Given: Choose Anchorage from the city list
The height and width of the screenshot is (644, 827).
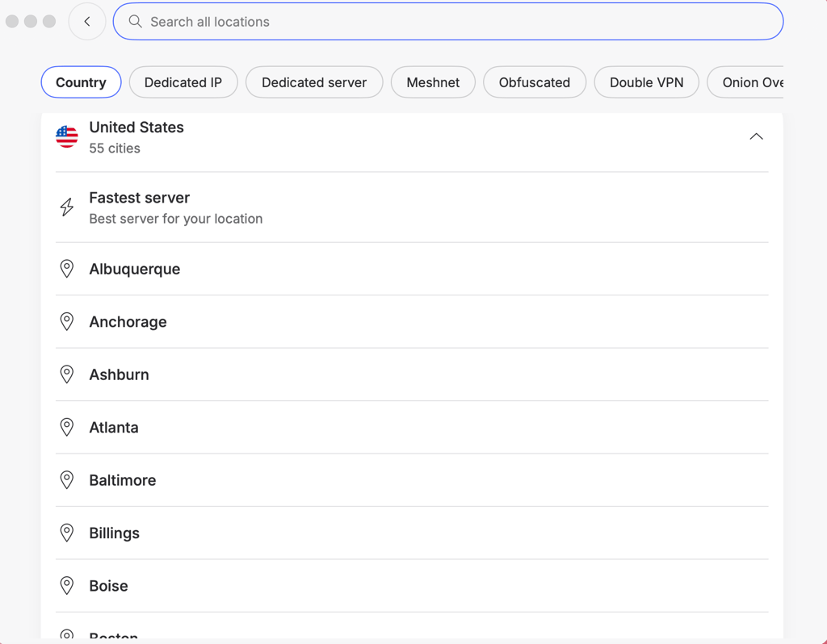Looking at the screenshot, I should (412, 321).
